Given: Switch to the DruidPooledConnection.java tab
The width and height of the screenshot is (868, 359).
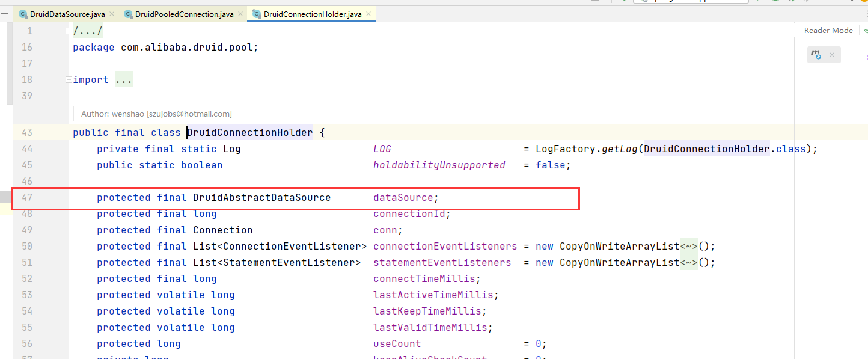Looking at the screenshot, I should [184, 14].
